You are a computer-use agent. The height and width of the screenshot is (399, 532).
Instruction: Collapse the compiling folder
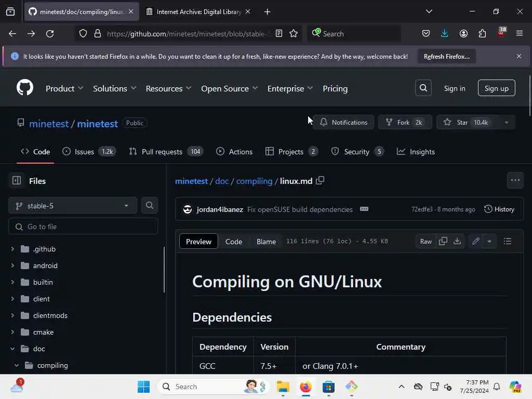[x=17, y=365]
